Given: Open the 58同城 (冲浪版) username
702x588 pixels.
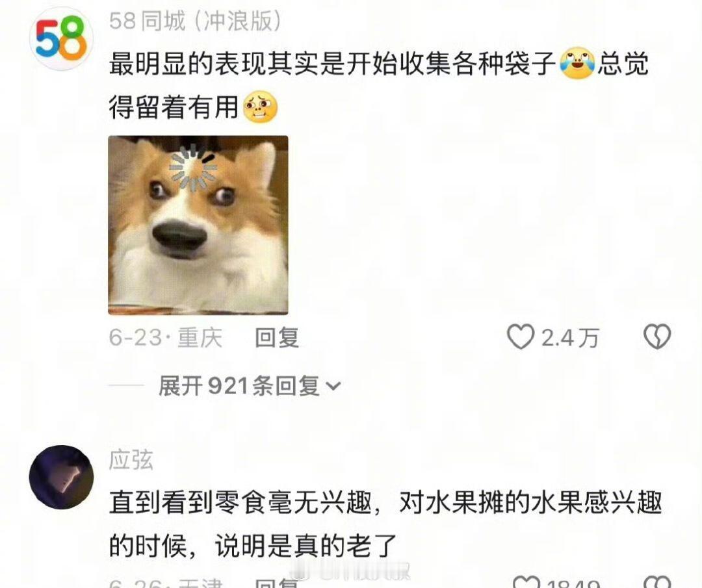Looking at the screenshot, I should tap(196, 21).
